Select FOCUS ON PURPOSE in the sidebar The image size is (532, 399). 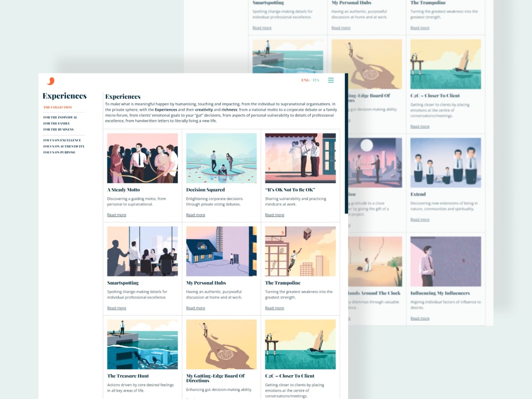(60, 152)
